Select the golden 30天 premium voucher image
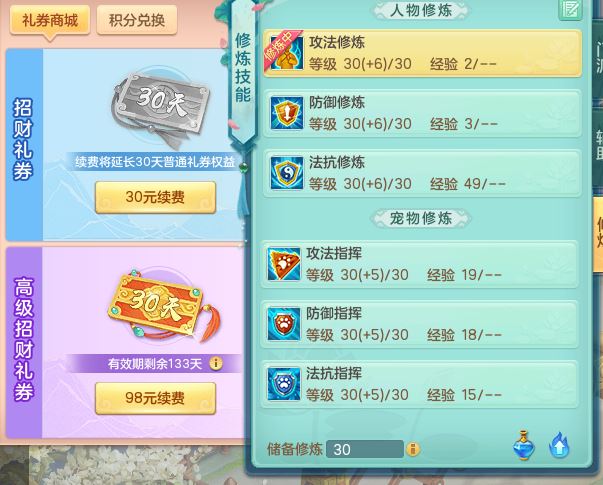603x485 pixels. click(165, 306)
